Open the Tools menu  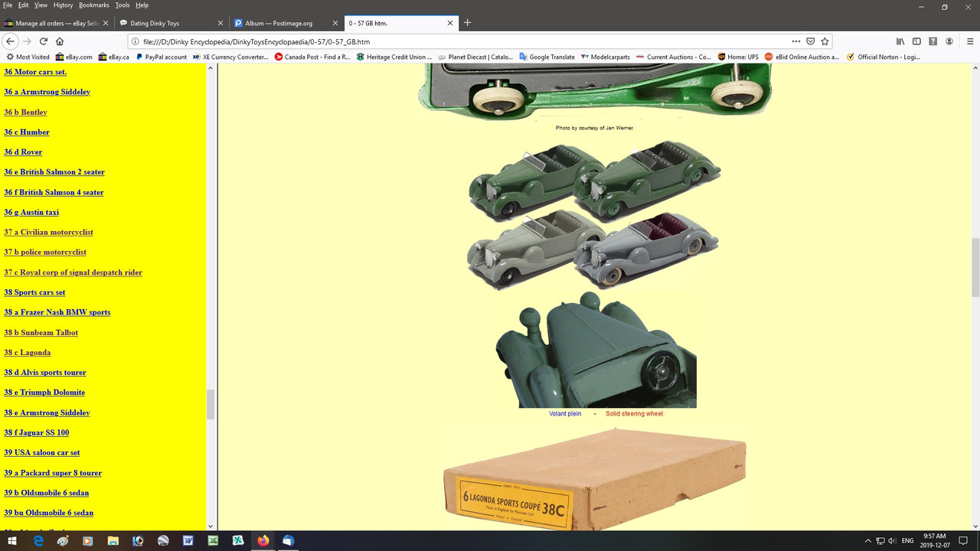122,5
